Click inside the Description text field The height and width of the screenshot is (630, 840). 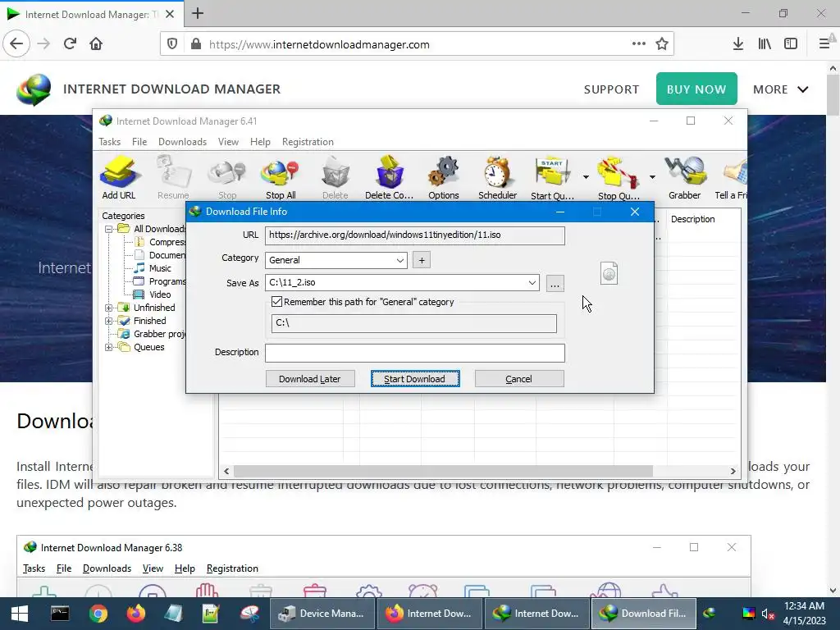pos(414,353)
